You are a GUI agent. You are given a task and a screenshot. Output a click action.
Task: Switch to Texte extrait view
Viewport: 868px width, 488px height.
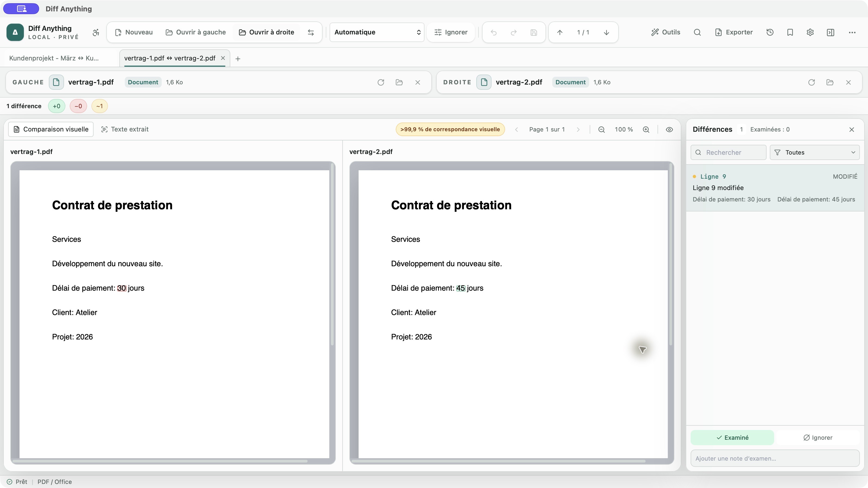click(x=125, y=129)
